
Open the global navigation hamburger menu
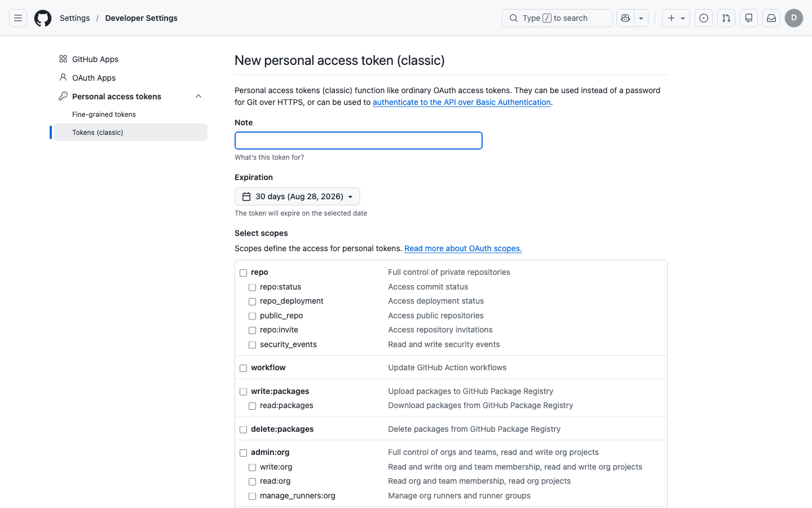18,18
